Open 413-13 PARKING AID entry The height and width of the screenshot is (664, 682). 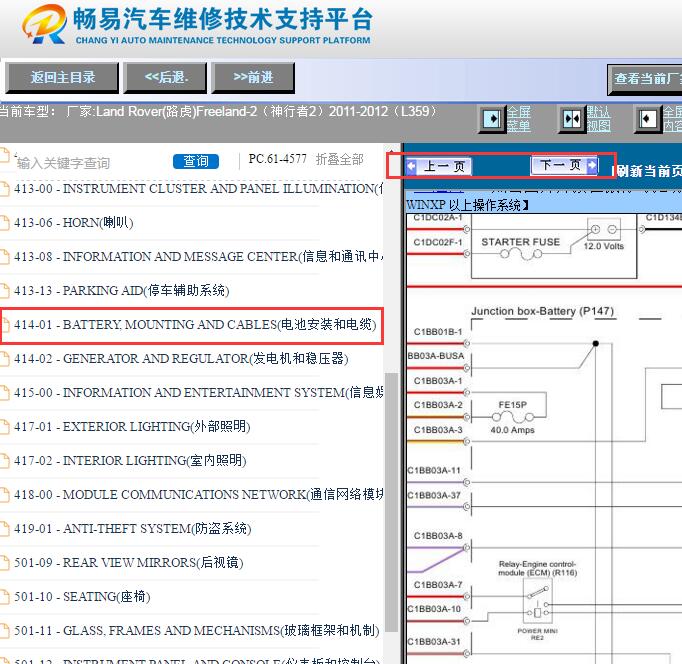pyautogui.click(x=121, y=290)
